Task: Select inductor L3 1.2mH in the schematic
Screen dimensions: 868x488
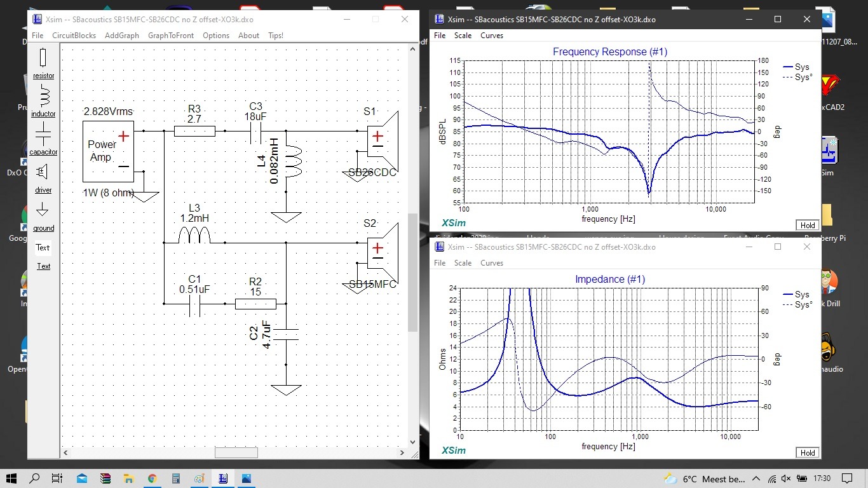Action: click(x=194, y=236)
